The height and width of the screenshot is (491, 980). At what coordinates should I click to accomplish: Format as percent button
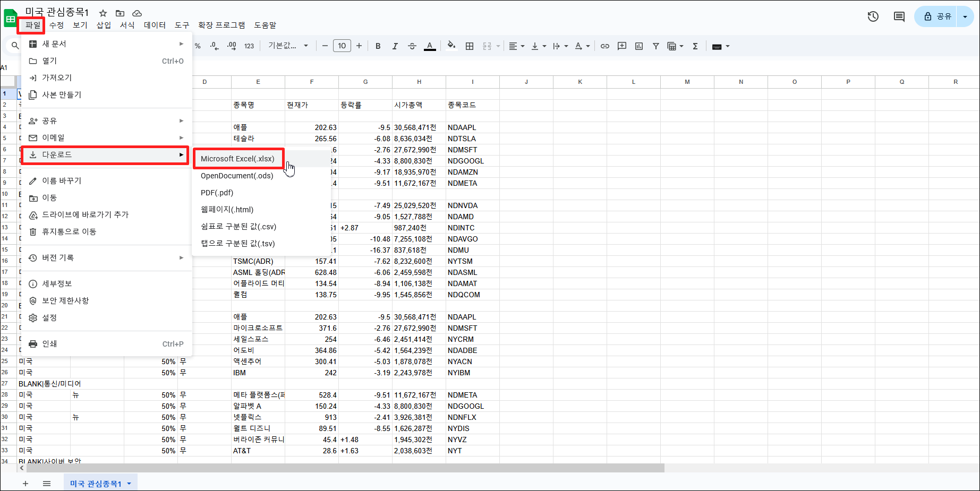[198, 46]
